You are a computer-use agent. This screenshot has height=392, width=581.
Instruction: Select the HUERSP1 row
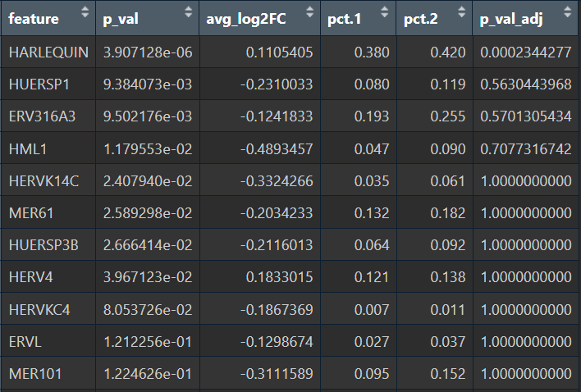click(40, 84)
